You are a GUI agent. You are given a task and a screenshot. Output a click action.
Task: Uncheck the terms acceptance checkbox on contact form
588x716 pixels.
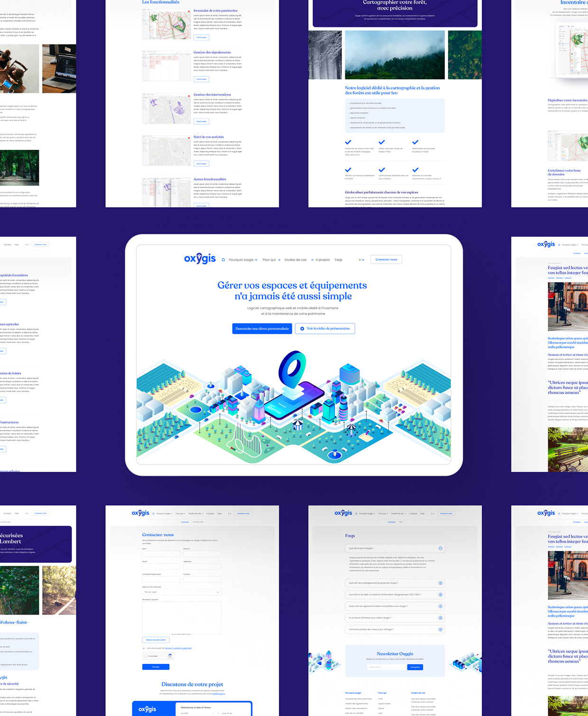[x=144, y=648]
